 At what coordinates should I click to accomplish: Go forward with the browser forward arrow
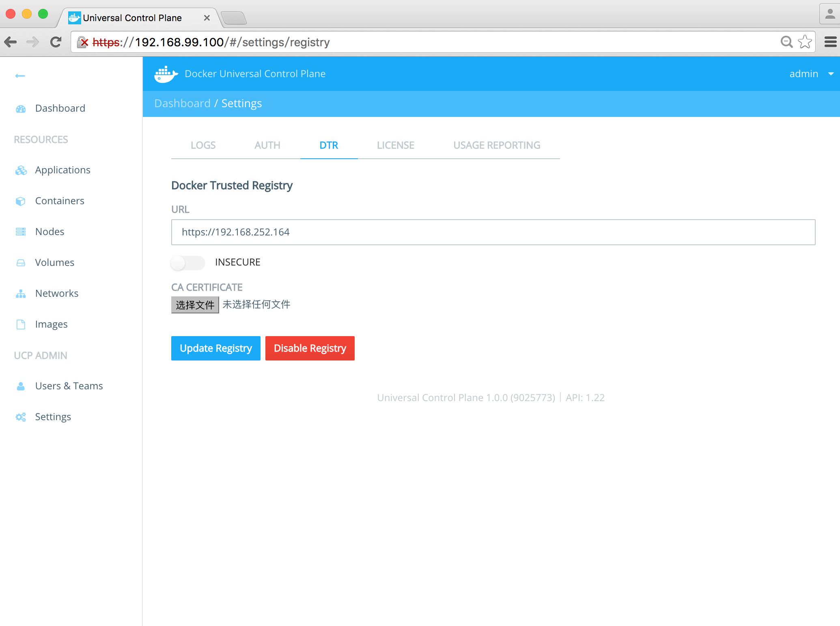point(33,42)
